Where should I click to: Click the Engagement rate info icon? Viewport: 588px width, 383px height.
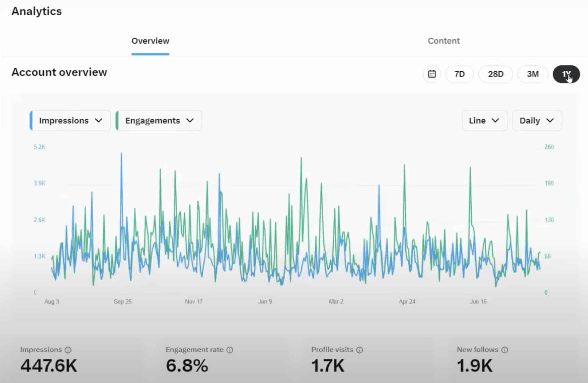pos(230,350)
